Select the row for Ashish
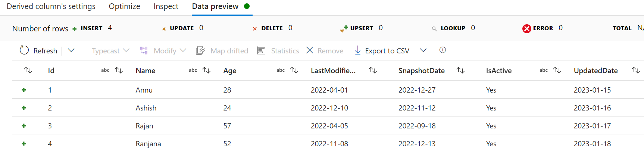 coord(146,108)
